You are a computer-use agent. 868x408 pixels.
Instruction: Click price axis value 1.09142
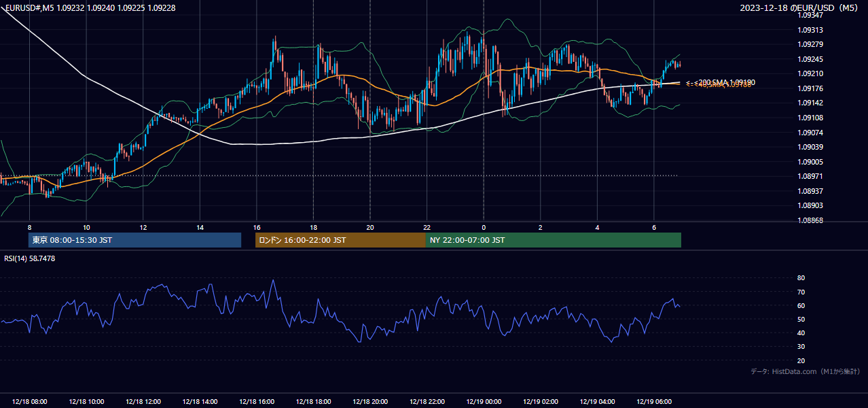(x=810, y=103)
